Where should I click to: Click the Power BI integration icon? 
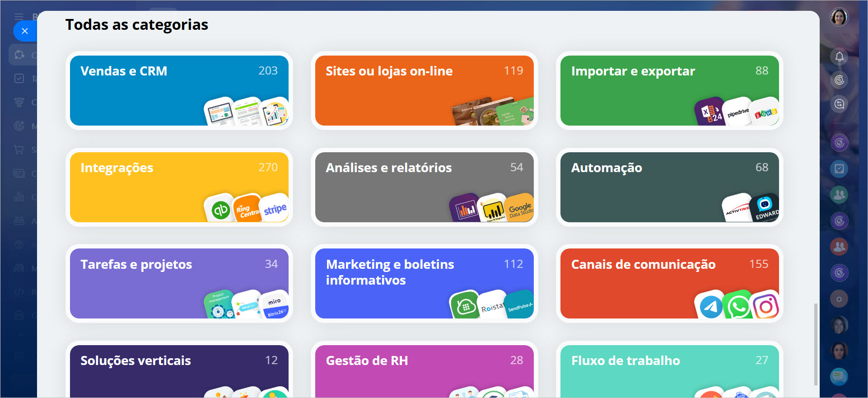[492, 209]
